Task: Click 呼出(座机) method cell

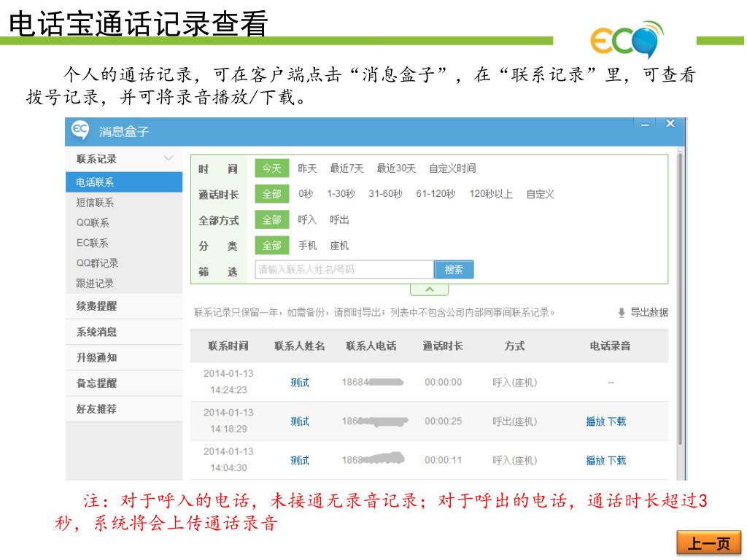Action: point(515,421)
